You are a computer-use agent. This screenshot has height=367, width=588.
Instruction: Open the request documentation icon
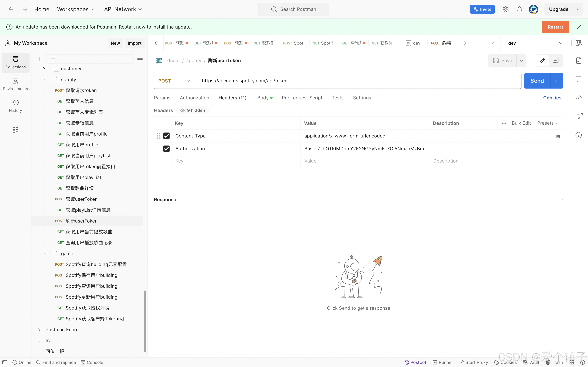[x=578, y=60]
